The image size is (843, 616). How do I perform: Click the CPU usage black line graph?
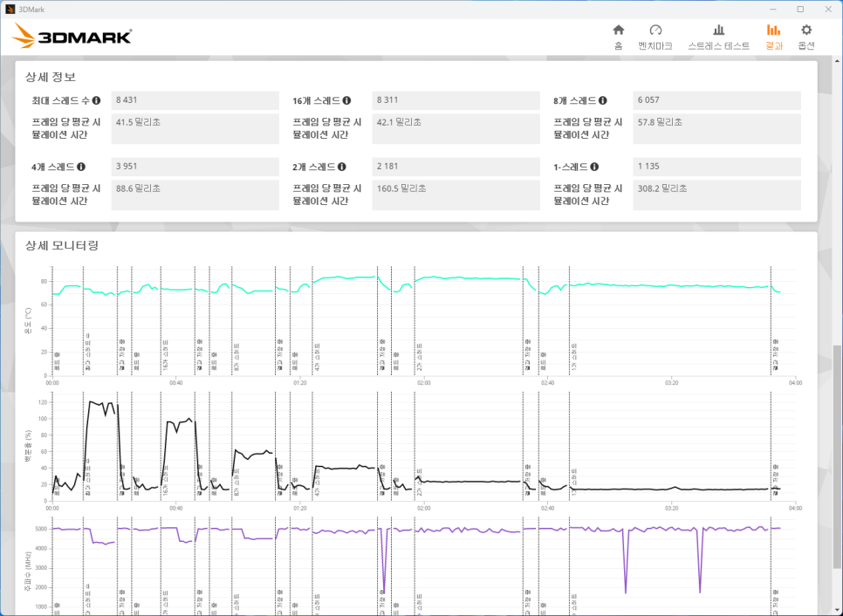click(471, 481)
